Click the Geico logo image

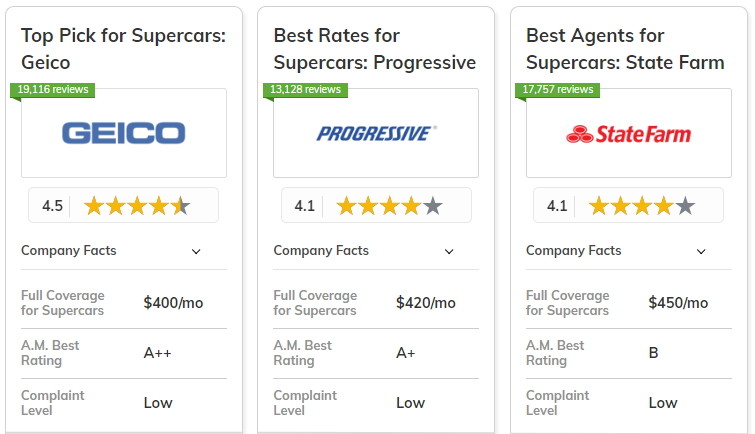click(124, 133)
